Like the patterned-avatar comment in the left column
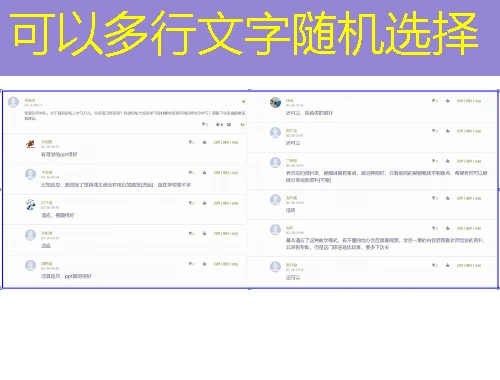500x380 pixels. pos(204,203)
